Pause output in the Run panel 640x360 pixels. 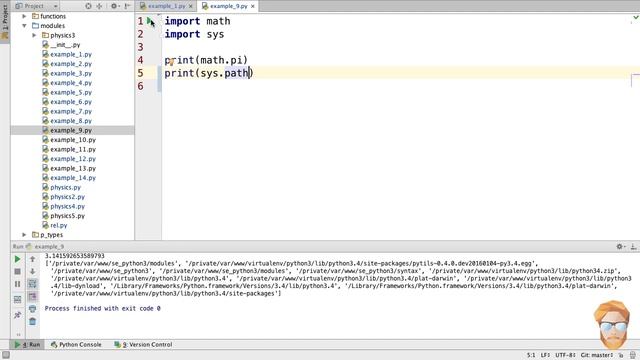tap(17, 284)
